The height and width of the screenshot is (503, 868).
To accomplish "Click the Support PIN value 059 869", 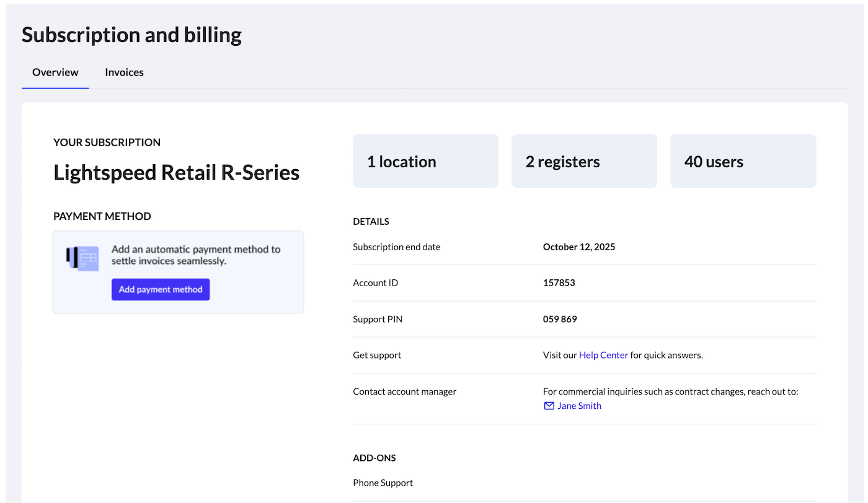I will click(560, 319).
